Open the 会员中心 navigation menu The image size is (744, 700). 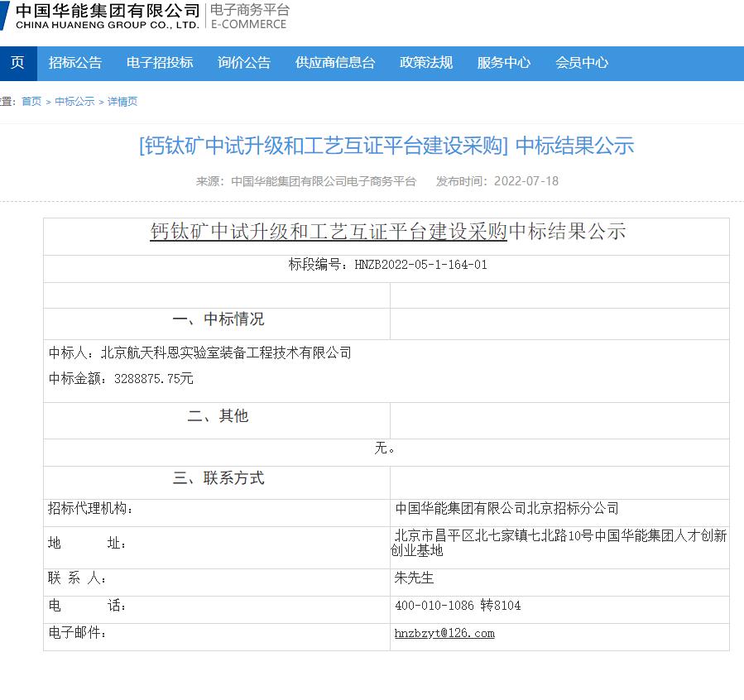(581, 64)
